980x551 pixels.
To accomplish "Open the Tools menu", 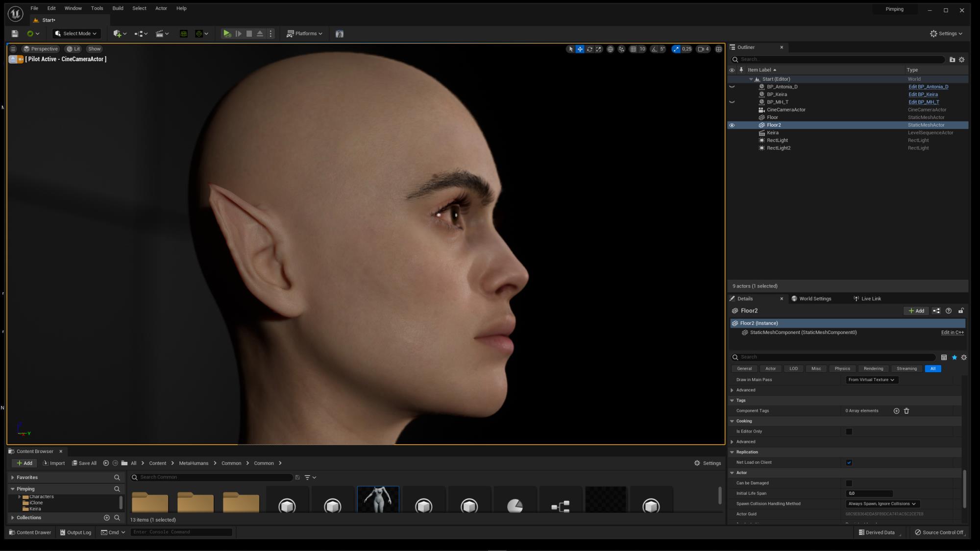I will [x=97, y=8].
